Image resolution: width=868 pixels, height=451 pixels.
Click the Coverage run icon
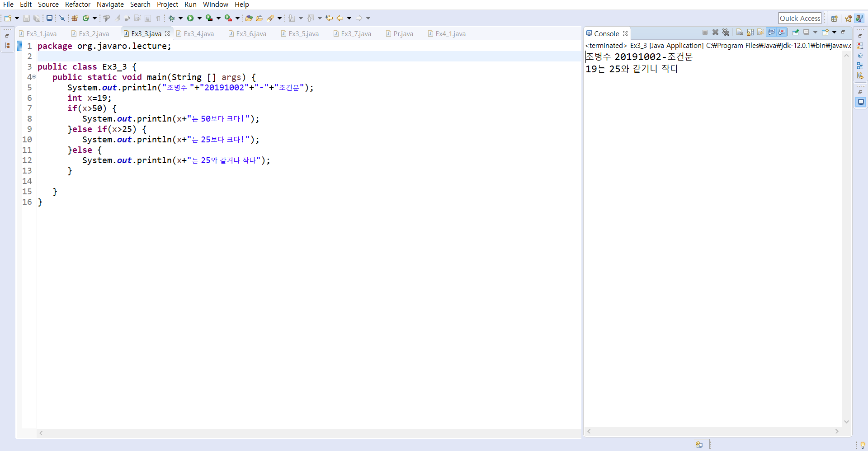click(209, 18)
